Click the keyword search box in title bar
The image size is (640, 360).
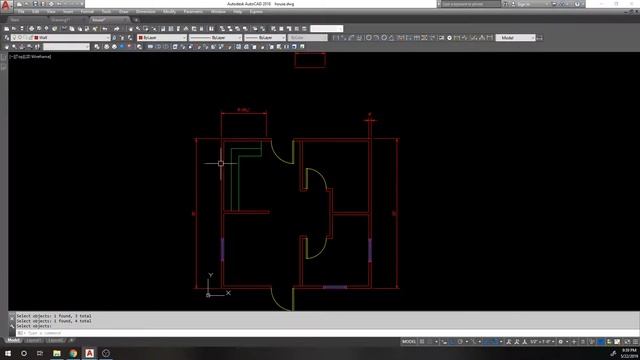(x=471, y=4)
